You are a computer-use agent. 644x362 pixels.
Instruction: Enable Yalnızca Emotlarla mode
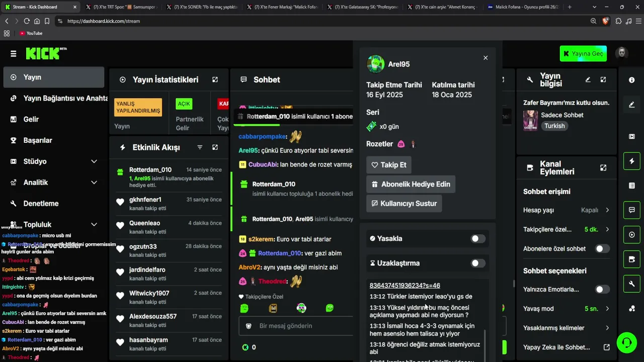602,290
